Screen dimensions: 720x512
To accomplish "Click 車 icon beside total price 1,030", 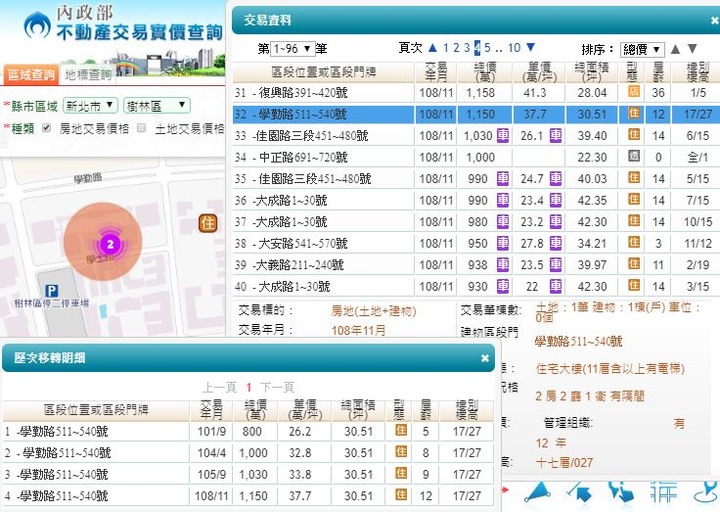I will pyautogui.click(x=503, y=135).
